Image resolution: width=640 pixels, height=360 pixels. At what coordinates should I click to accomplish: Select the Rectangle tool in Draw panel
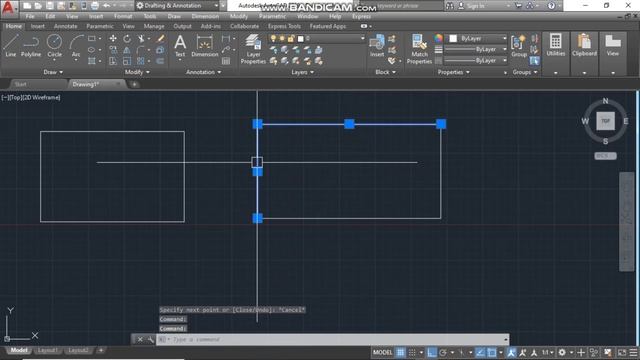(x=92, y=39)
